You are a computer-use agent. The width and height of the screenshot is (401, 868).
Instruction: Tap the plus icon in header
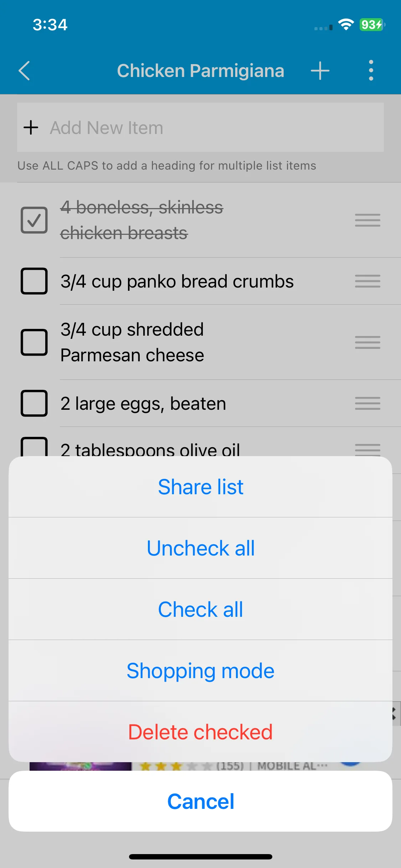point(320,71)
